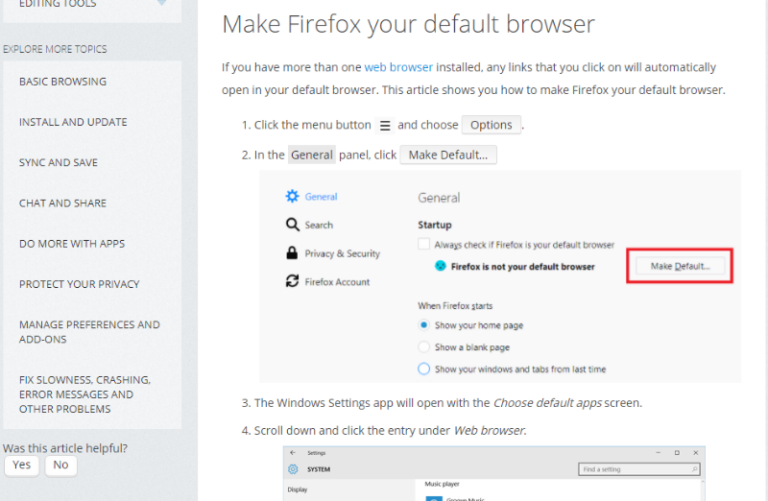Image resolution: width=768 pixels, height=501 pixels.
Task: Click the Find a setting search field
Action: click(639, 469)
